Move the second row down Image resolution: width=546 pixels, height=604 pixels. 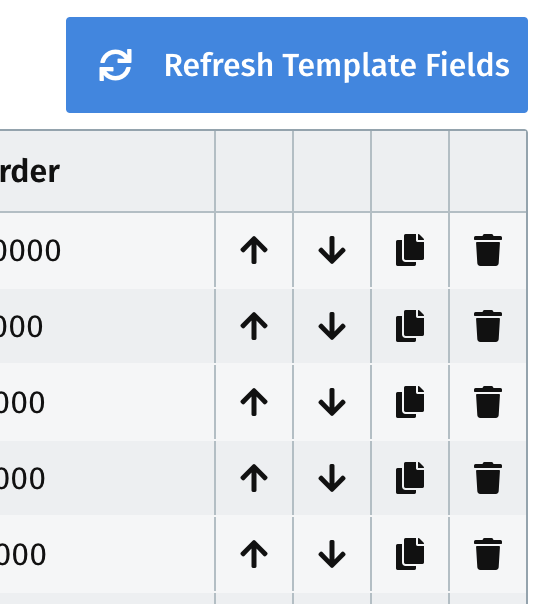point(332,326)
